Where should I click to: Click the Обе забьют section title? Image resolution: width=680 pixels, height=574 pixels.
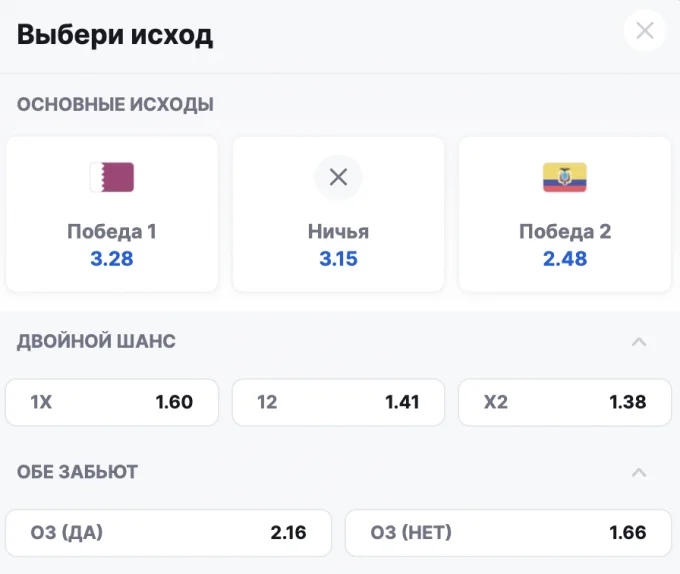tap(77, 472)
